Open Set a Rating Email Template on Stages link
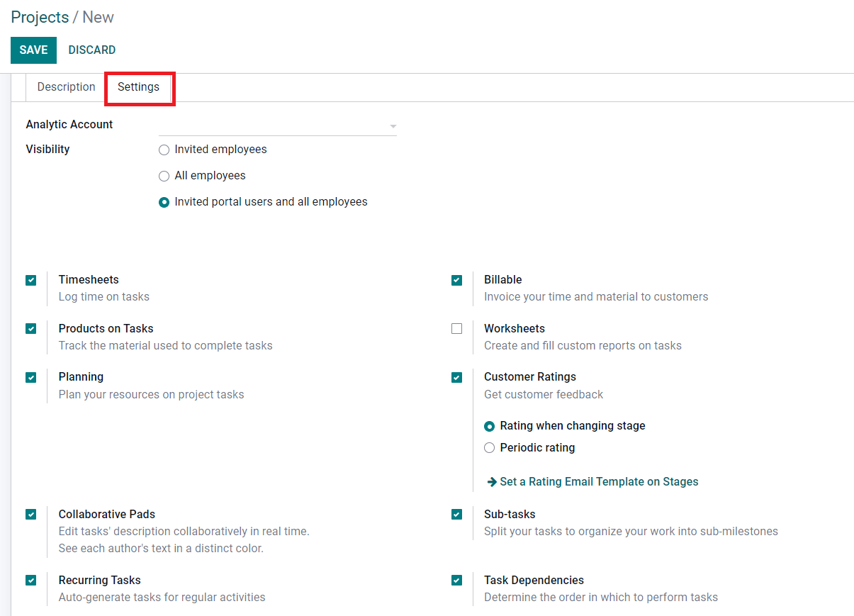The image size is (854, 616). (x=599, y=482)
